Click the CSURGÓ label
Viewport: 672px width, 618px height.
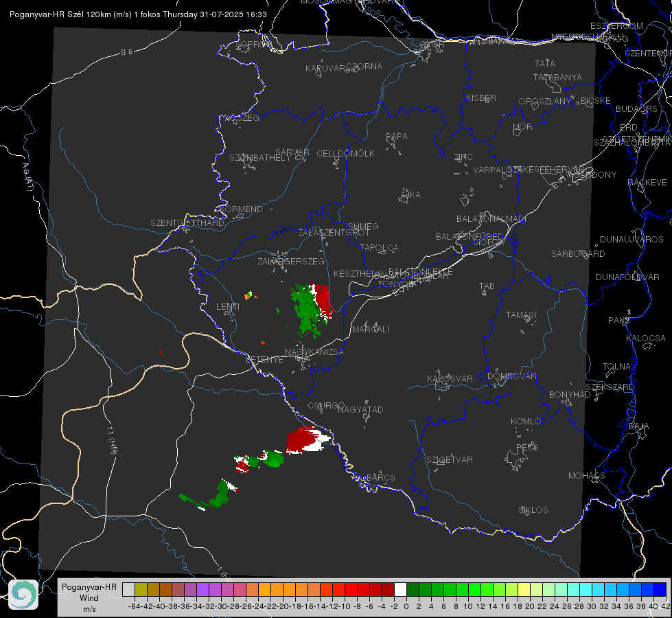pyautogui.click(x=326, y=406)
